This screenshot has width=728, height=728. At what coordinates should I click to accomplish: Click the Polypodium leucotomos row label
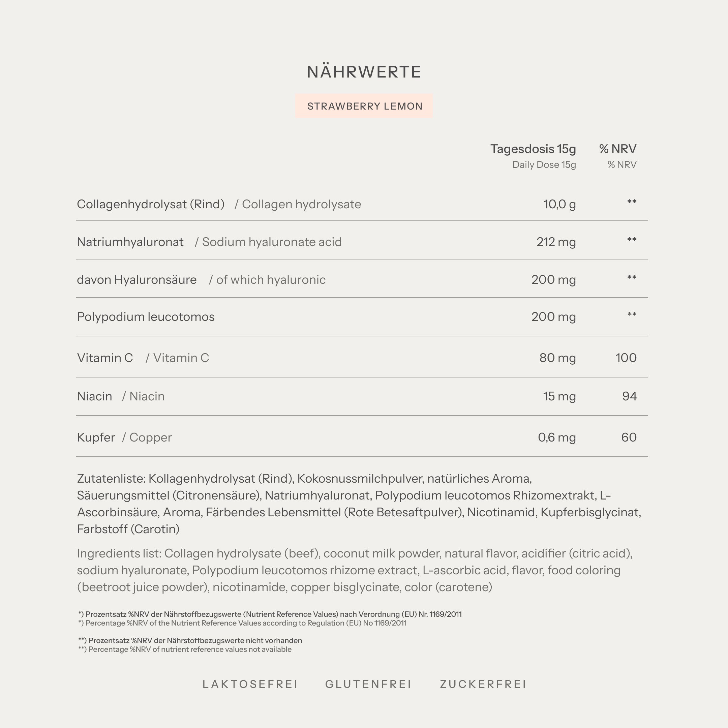(x=146, y=317)
